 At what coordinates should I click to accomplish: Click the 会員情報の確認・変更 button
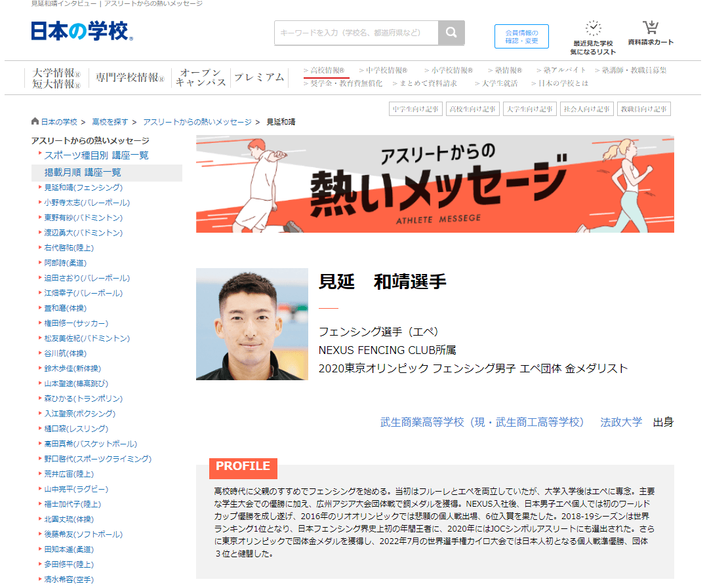click(521, 36)
